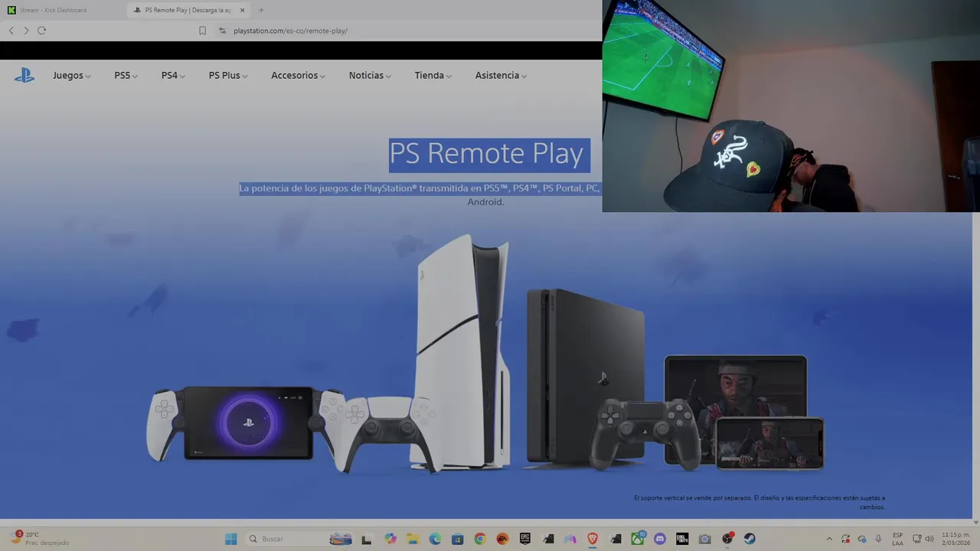Expand the PS5 navigation menu
Image resolution: width=980 pixels, height=551 pixels.
126,75
